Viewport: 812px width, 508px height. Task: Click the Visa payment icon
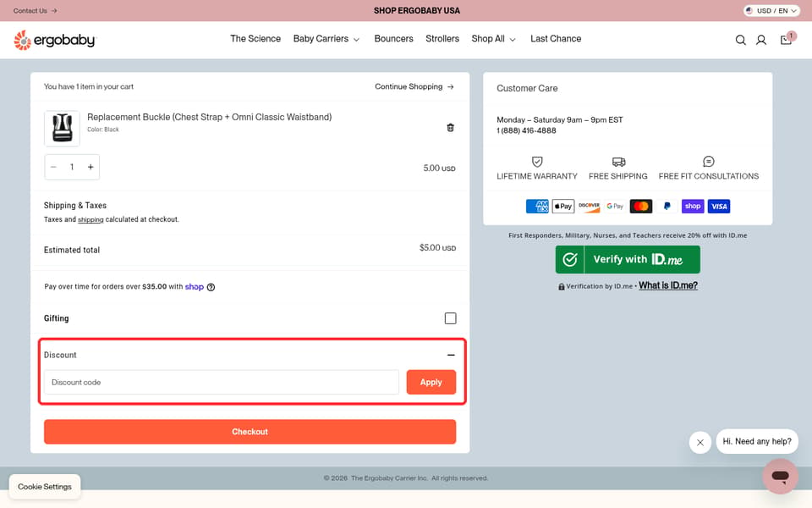(x=719, y=207)
